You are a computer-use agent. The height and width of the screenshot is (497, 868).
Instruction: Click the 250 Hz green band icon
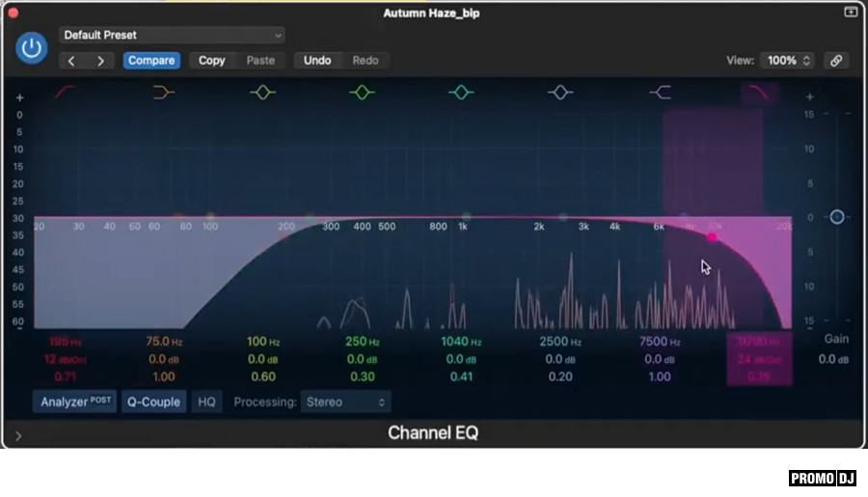pos(362,93)
